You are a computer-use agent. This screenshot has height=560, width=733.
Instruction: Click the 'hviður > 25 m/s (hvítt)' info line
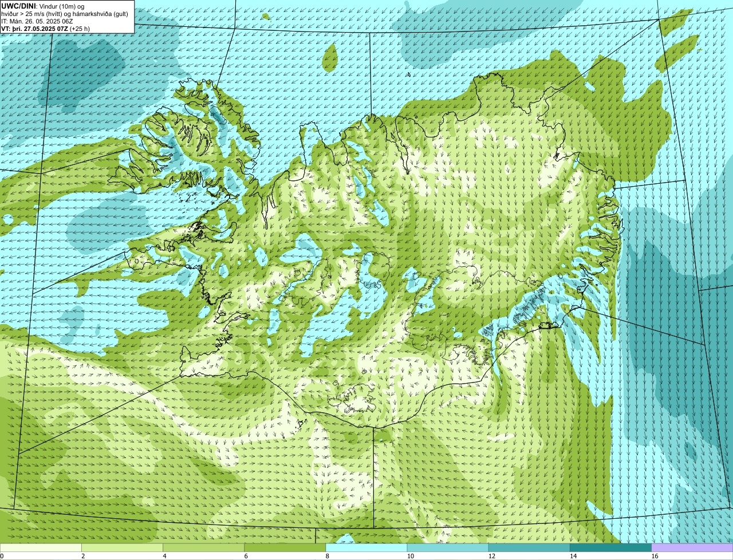pyautogui.click(x=65, y=14)
